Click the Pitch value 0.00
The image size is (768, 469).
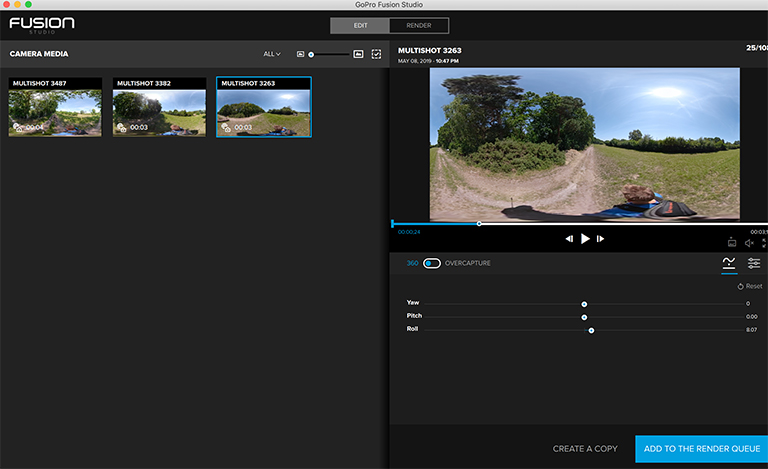(751, 317)
